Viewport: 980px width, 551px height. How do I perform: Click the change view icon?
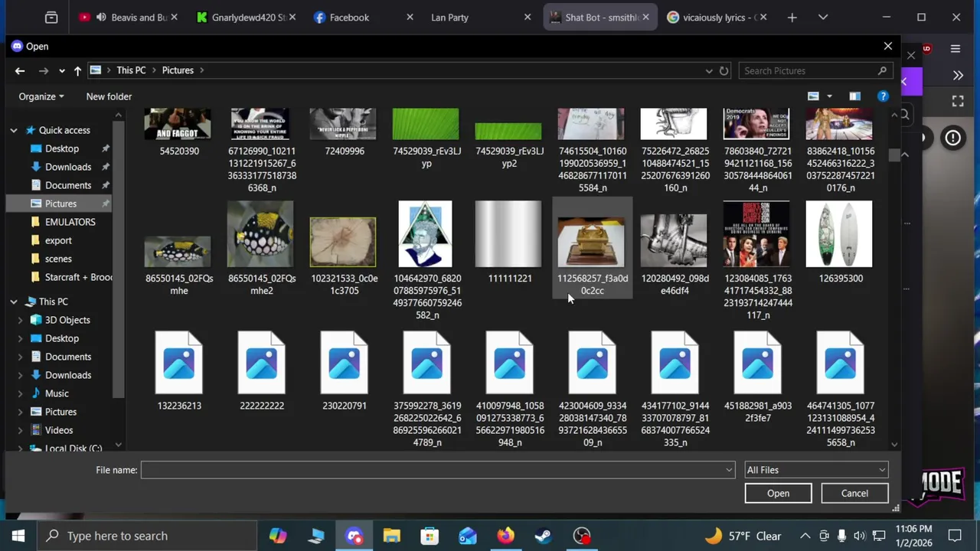[x=813, y=96]
